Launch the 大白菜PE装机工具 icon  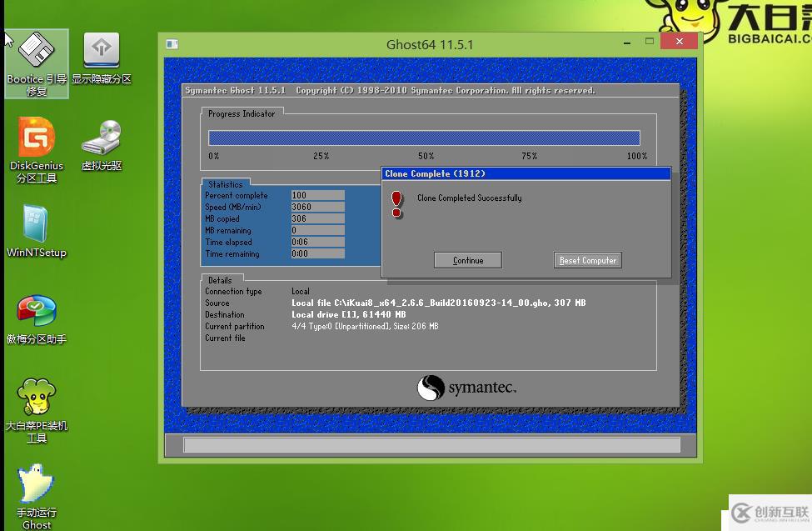37,411
